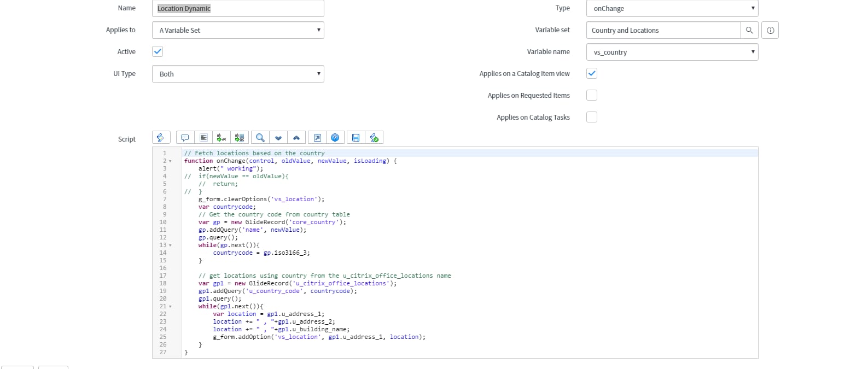Collapse the onChange function at line 2
This screenshot has width=868, height=369.
click(x=170, y=161)
